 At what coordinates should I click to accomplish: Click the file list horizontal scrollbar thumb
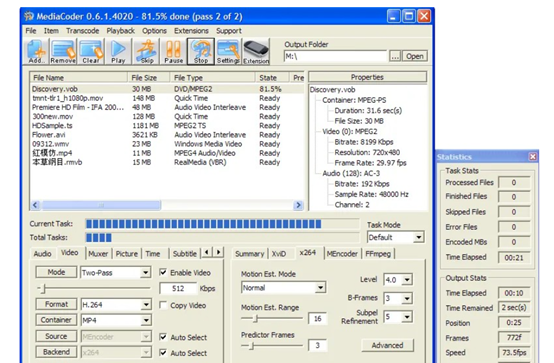101,205
